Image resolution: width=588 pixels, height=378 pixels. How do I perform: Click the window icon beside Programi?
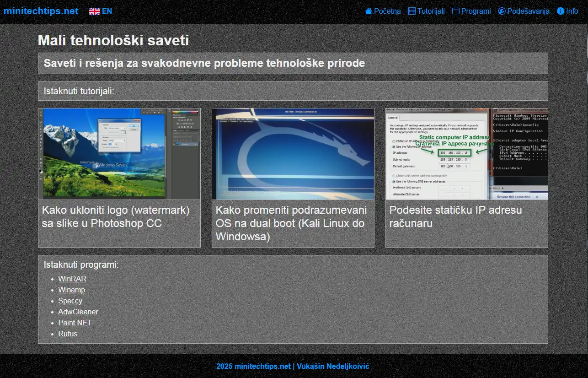pyautogui.click(x=455, y=11)
